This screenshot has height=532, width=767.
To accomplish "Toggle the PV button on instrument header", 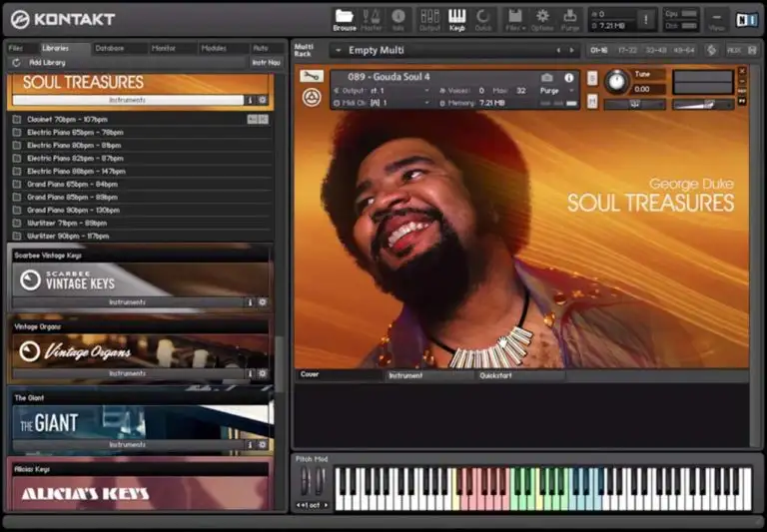I will click(x=742, y=101).
